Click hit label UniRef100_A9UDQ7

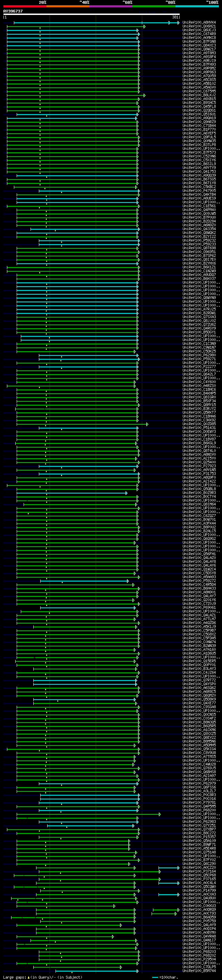click(199, 275)
